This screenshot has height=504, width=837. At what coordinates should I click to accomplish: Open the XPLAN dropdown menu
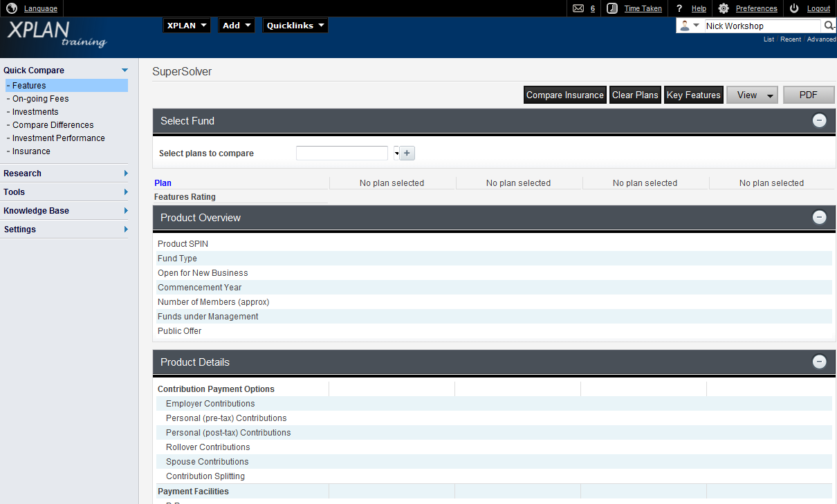187,26
